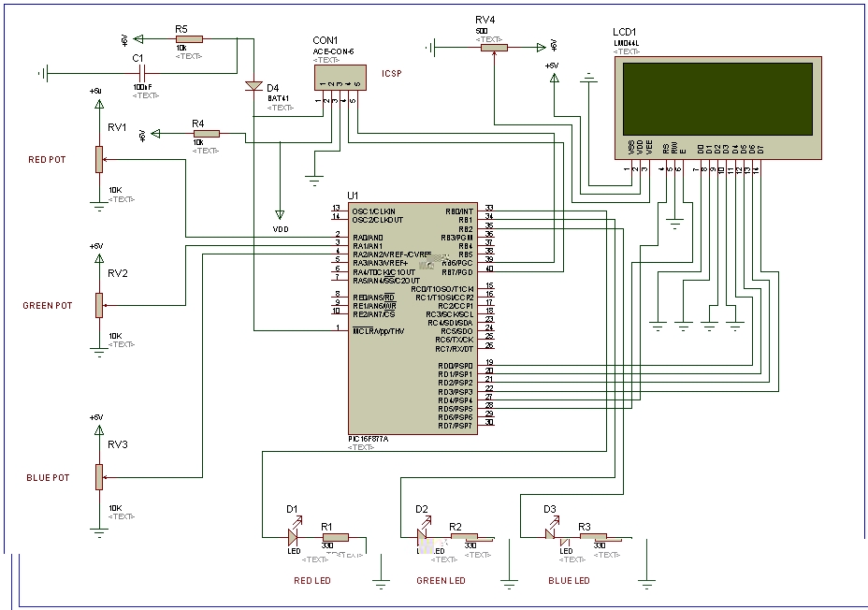Screen dimensions: 868x610
Task: Click the "RED LED" label
Action: click(x=312, y=581)
